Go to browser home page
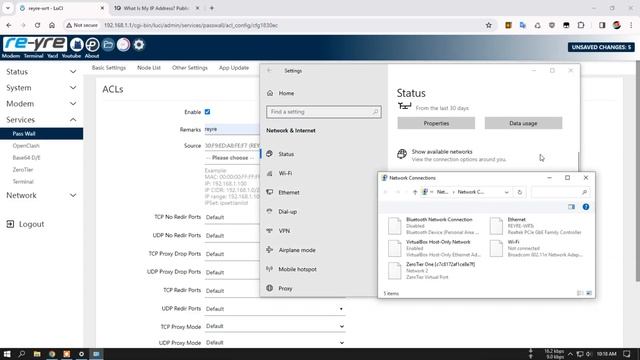Screen dimensions: 640x360 pyautogui.click(x=52, y=25)
